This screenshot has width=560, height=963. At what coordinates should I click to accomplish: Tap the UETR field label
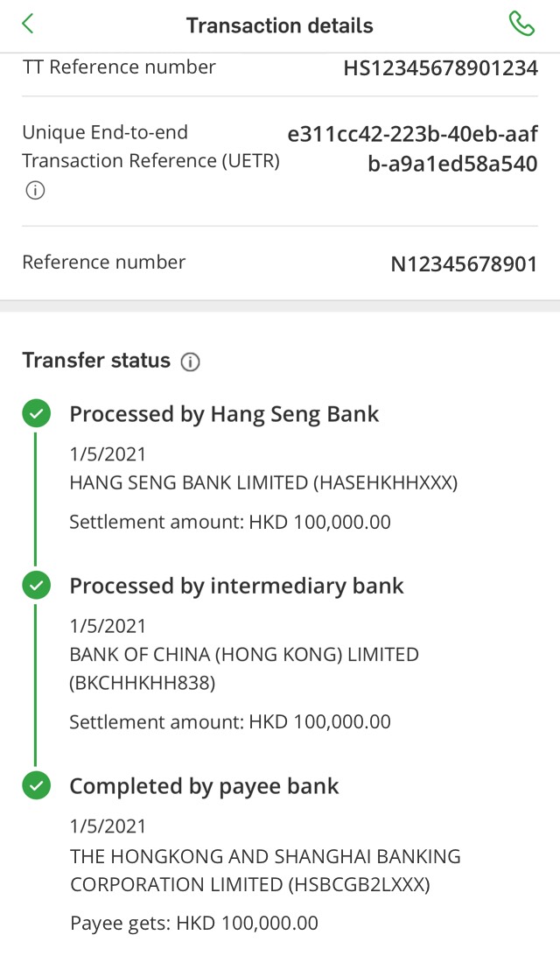(150, 146)
